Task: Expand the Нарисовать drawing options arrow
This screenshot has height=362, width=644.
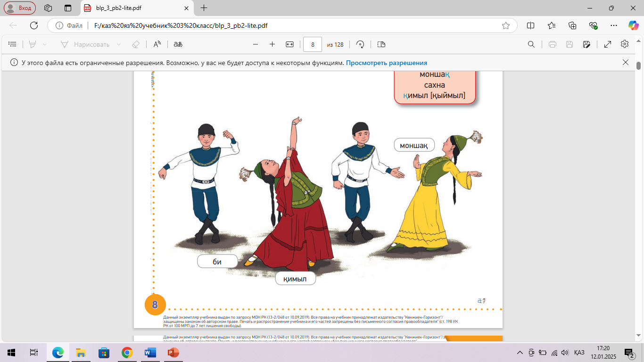Action: (x=118, y=44)
